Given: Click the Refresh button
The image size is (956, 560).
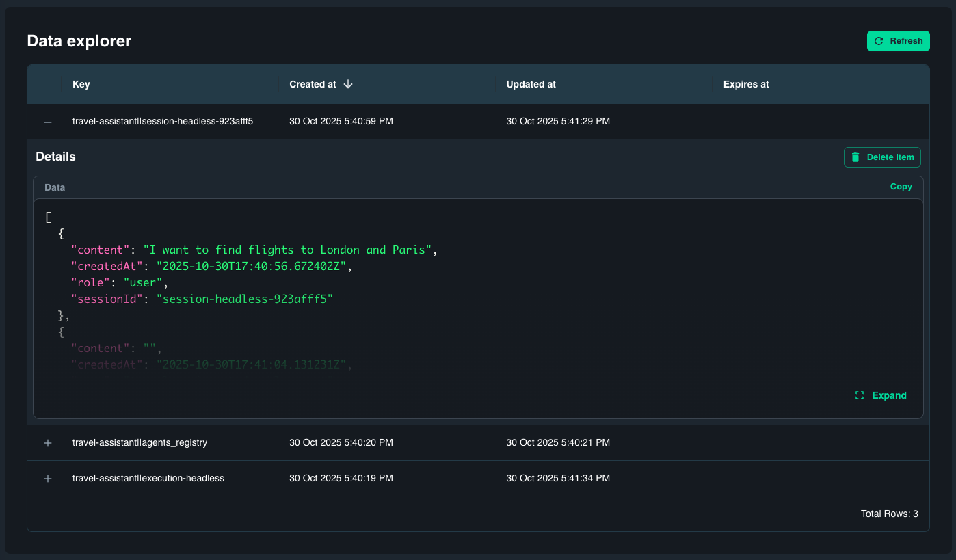Looking at the screenshot, I should coord(898,41).
